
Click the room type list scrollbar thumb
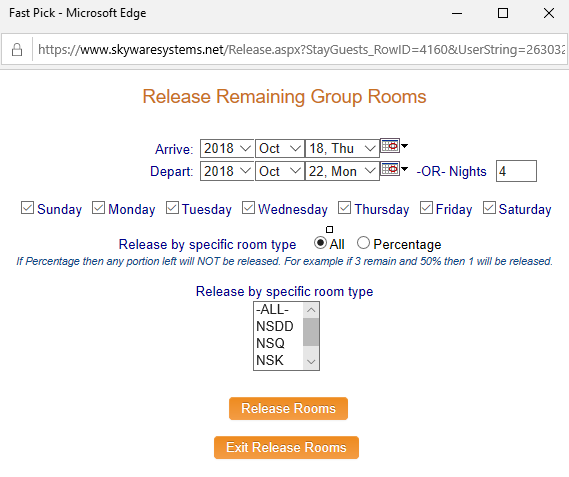[x=311, y=332]
